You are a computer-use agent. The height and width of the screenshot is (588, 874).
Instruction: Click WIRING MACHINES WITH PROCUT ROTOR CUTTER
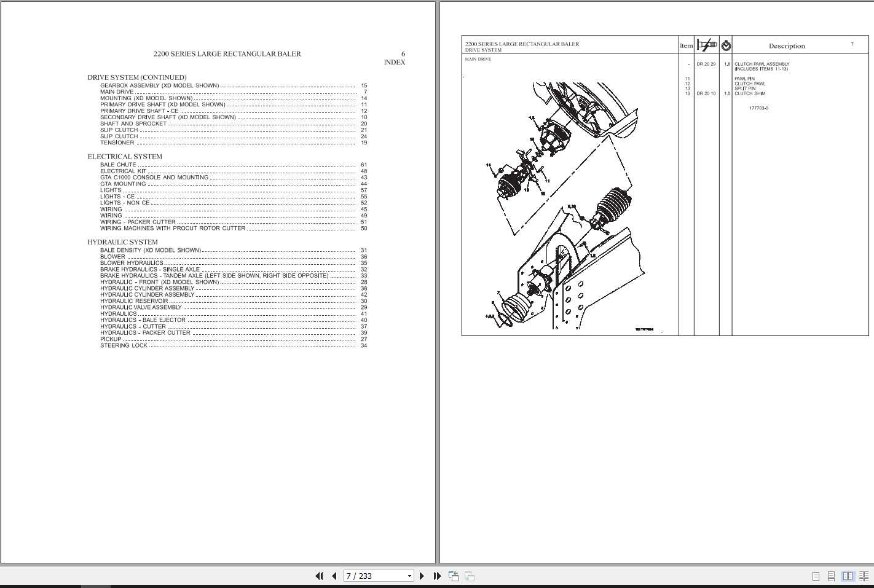click(234, 228)
